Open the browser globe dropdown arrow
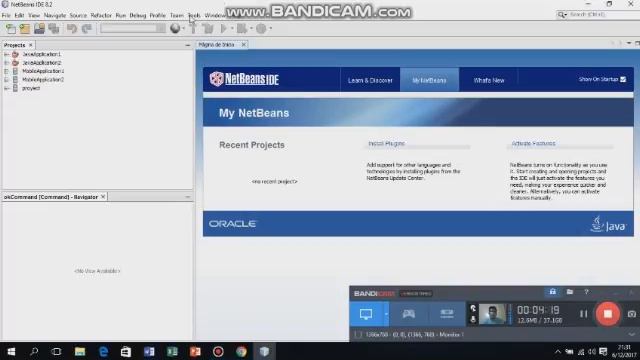 click(x=184, y=29)
